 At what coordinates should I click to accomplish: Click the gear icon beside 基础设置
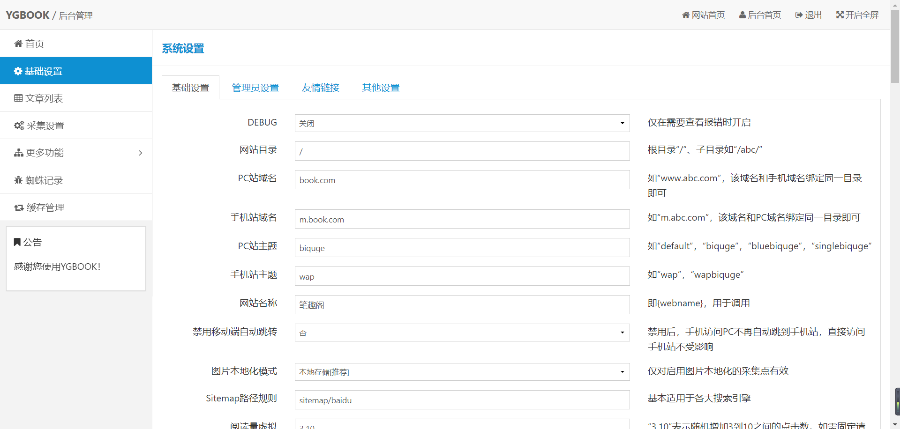click(x=18, y=71)
